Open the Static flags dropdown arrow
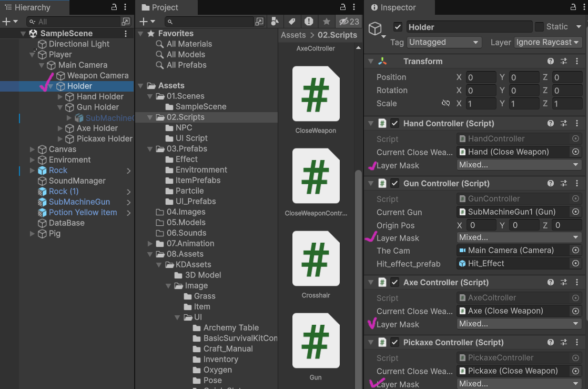The image size is (588, 389). tap(579, 27)
